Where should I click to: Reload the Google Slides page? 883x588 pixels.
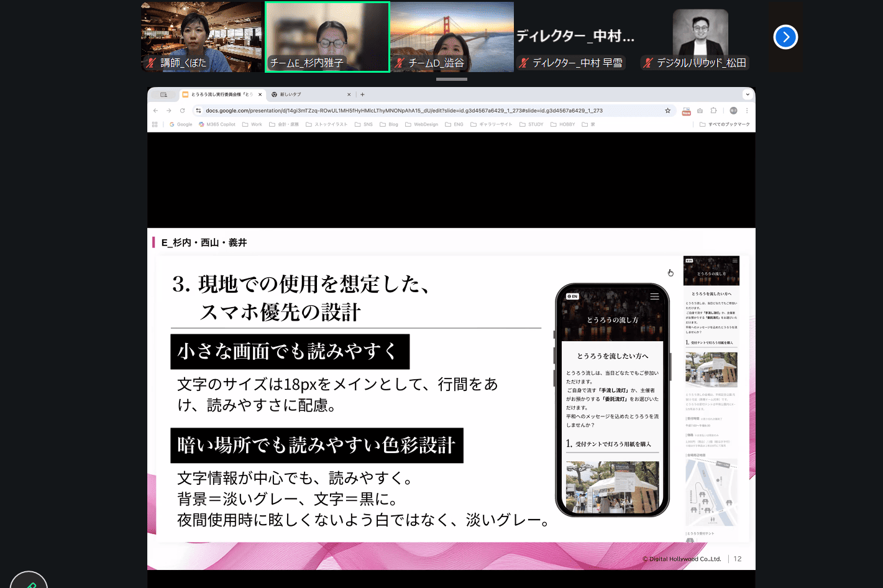point(181,110)
